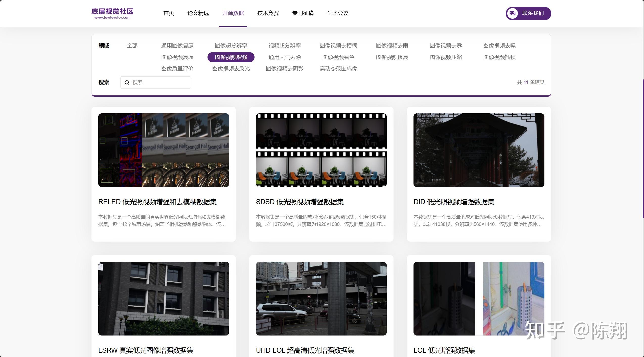Screen dimensions: 644x357
Task: Click the 联系我们 button
Action: (532, 13)
